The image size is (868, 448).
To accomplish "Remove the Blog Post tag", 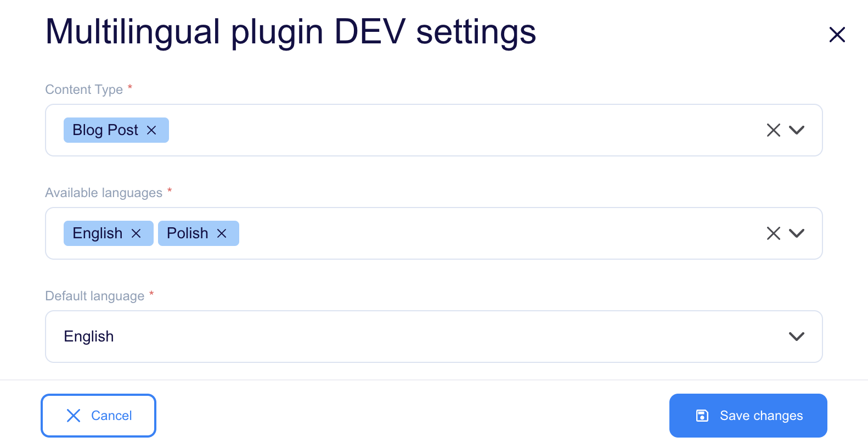I will pos(151,130).
